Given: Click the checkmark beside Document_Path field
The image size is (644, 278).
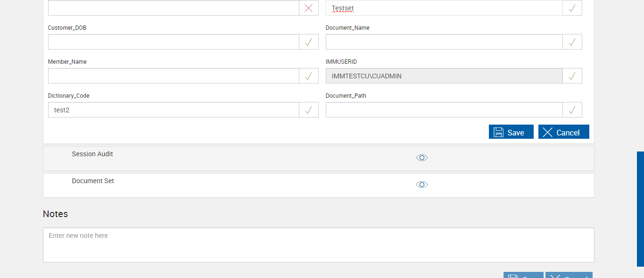Looking at the screenshot, I should [x=572, y=110].
